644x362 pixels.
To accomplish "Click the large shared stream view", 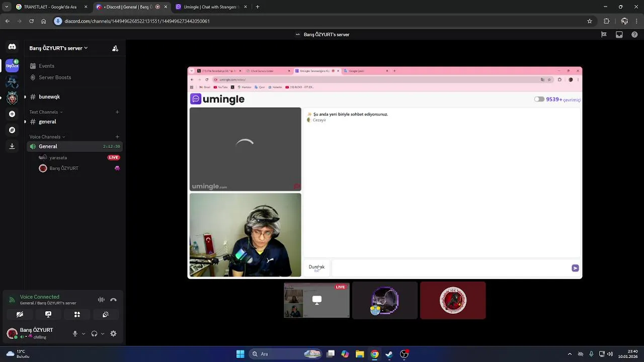I will [385, 172].
